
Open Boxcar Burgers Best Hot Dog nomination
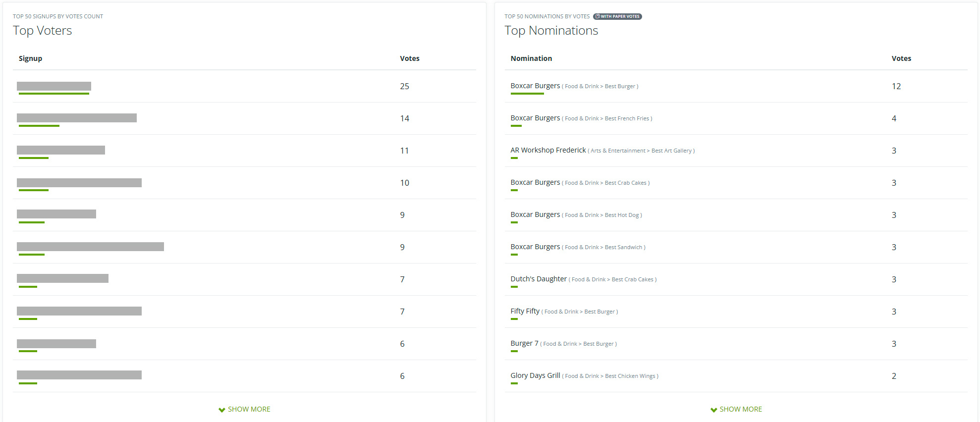(535, 214)
